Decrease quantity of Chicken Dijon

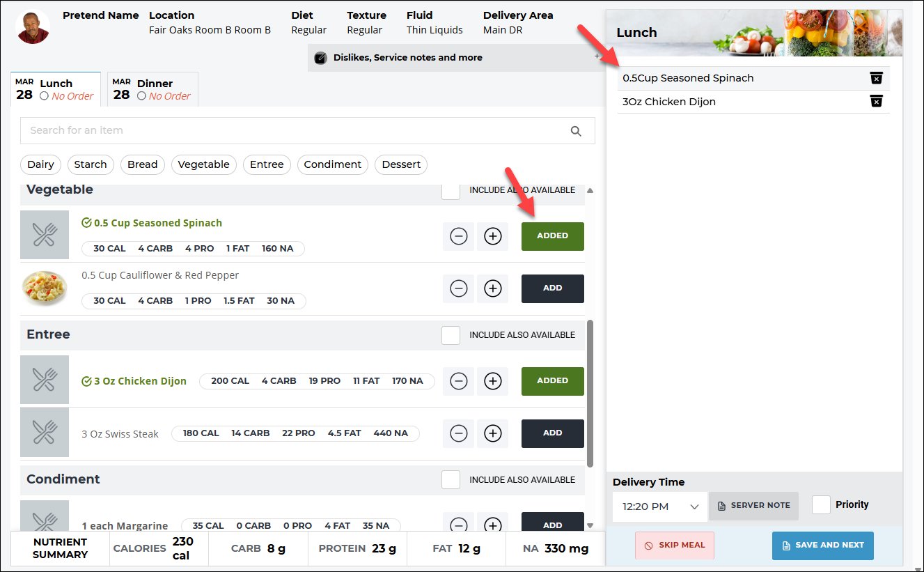tap(458, 381)
